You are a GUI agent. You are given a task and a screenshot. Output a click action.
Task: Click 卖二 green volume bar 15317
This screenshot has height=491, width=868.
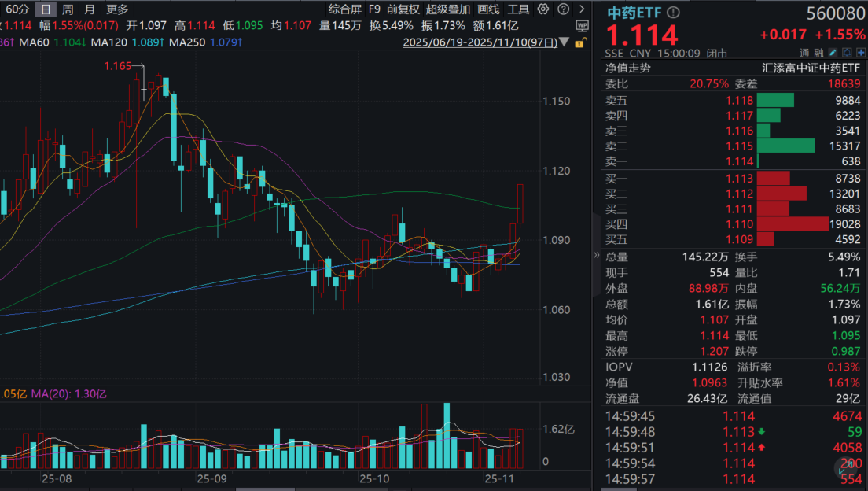pyautogui.click(x=785, y=146)
